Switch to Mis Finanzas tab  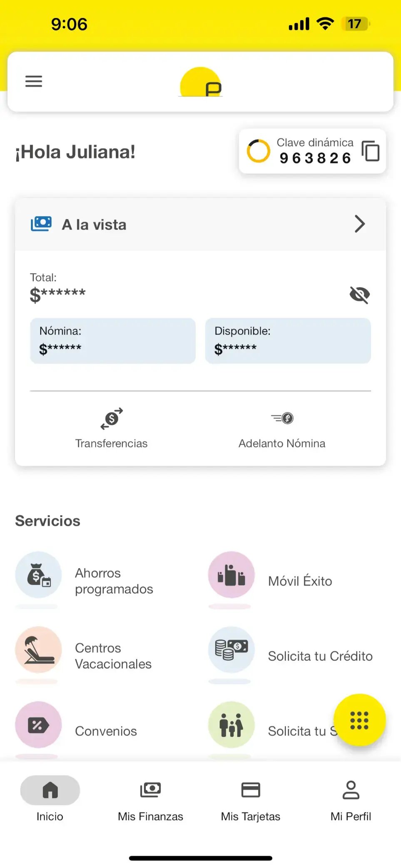click(150, 801)
